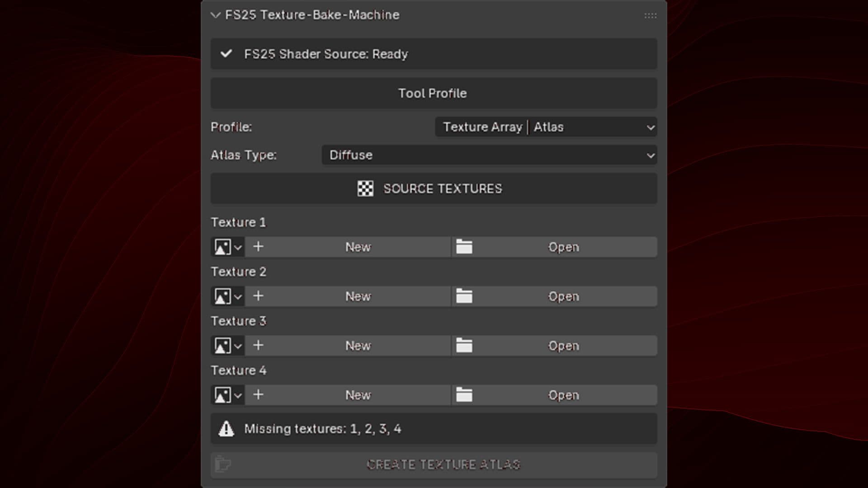Click the CREATE TEXTURE ATLAS button

(434, 465)
